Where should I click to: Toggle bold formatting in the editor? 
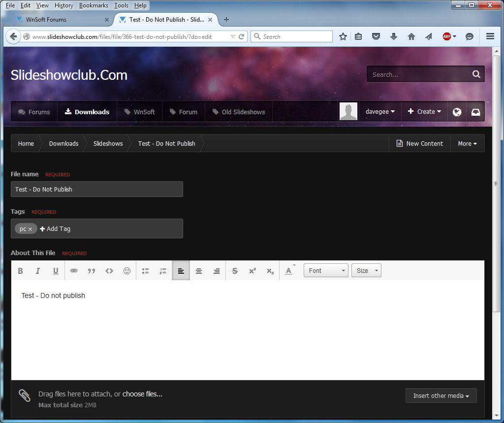(21, 271)
